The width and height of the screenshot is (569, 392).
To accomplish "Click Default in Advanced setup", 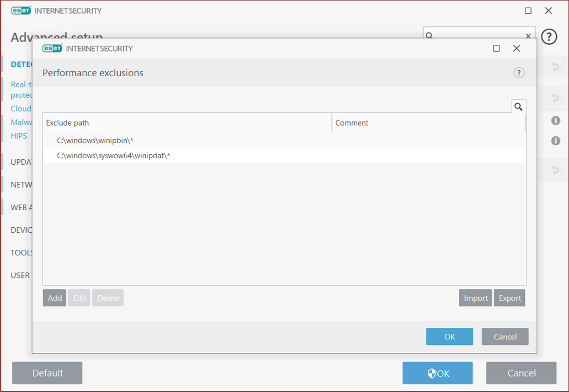I will [x=47, y=373].
